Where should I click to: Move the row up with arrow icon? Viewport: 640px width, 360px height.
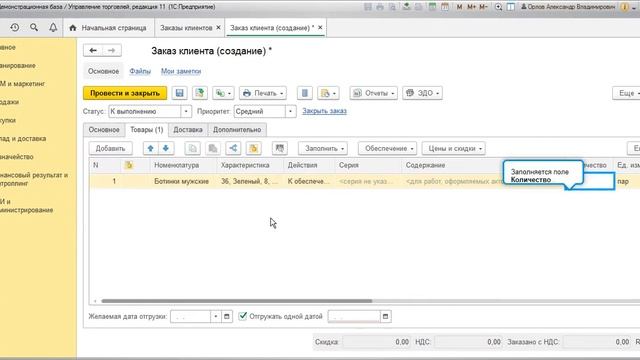coord(151,148)
